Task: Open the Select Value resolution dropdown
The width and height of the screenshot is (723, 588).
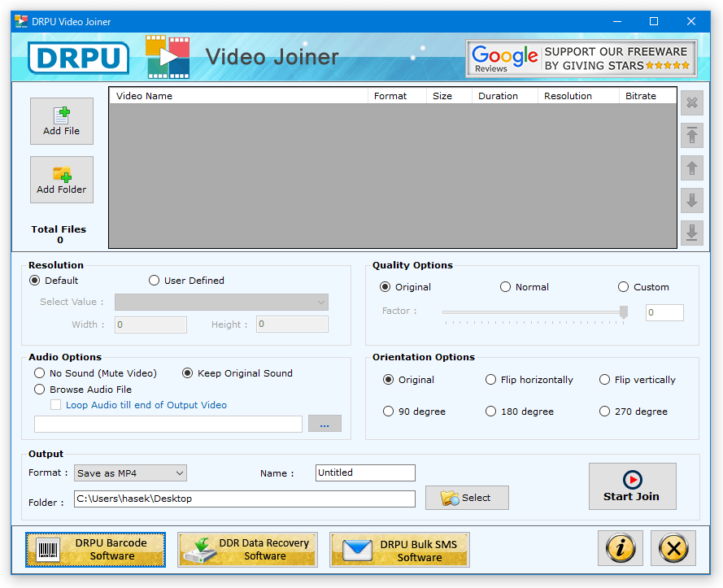Action: tap(221, 302)
